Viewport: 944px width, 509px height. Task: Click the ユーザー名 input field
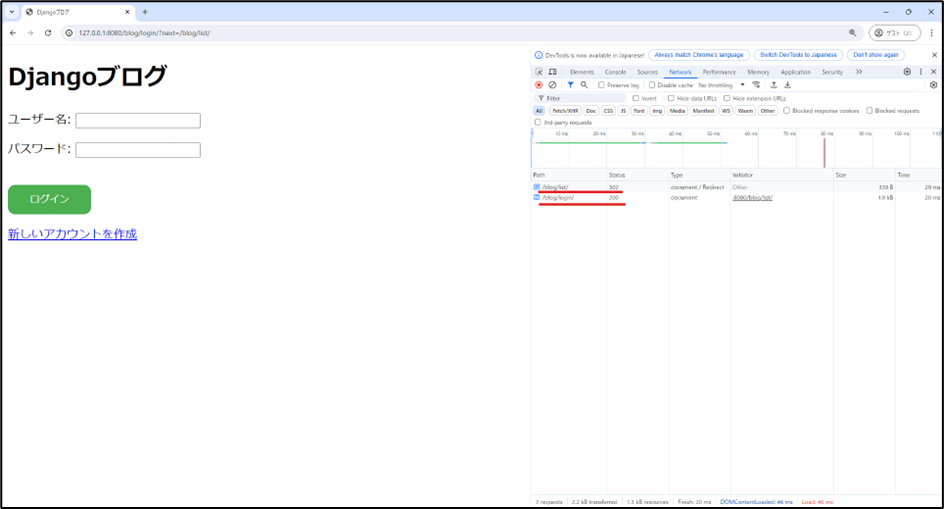[138, 120]
